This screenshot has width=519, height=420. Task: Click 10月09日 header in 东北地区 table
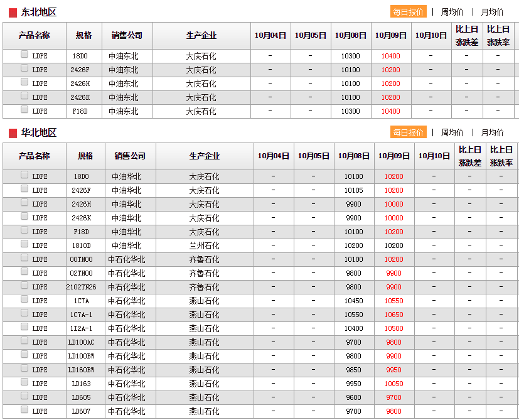(x=391, y=35)
